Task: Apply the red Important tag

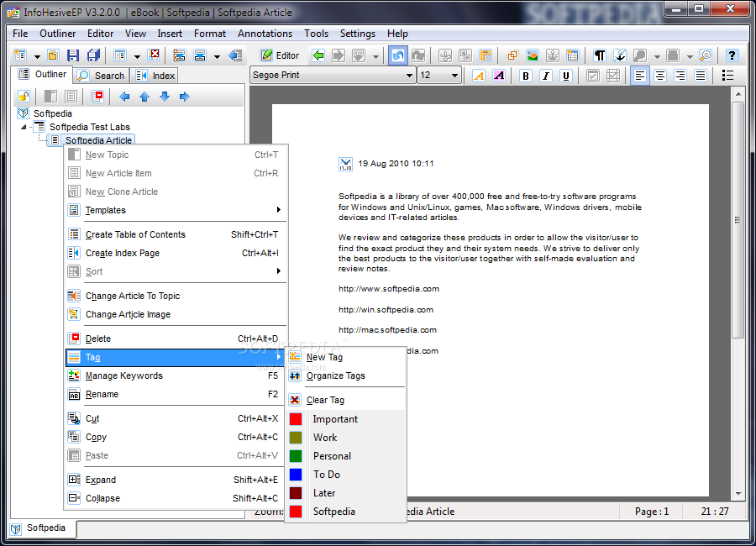Action: 346,419
